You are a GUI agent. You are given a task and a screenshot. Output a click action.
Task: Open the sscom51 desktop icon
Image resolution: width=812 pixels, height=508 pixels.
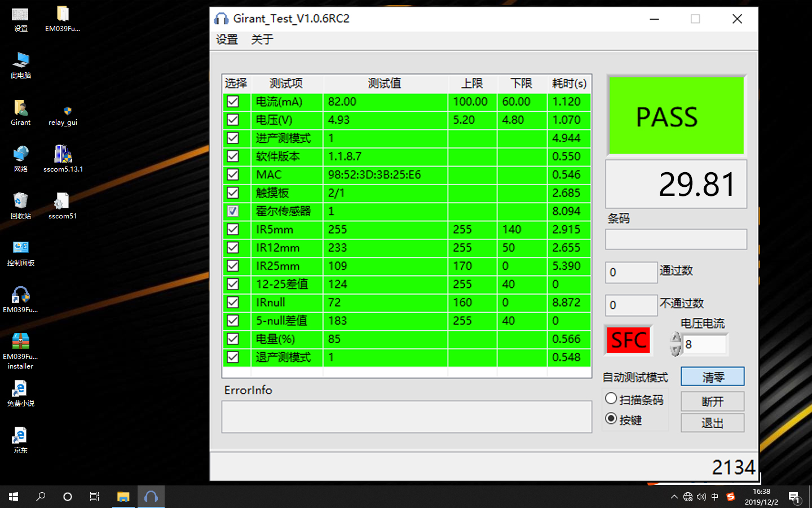click(62, 203)
